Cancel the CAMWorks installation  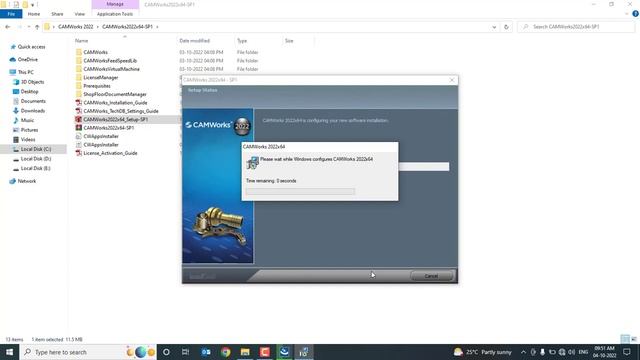[x=431, y=276]
